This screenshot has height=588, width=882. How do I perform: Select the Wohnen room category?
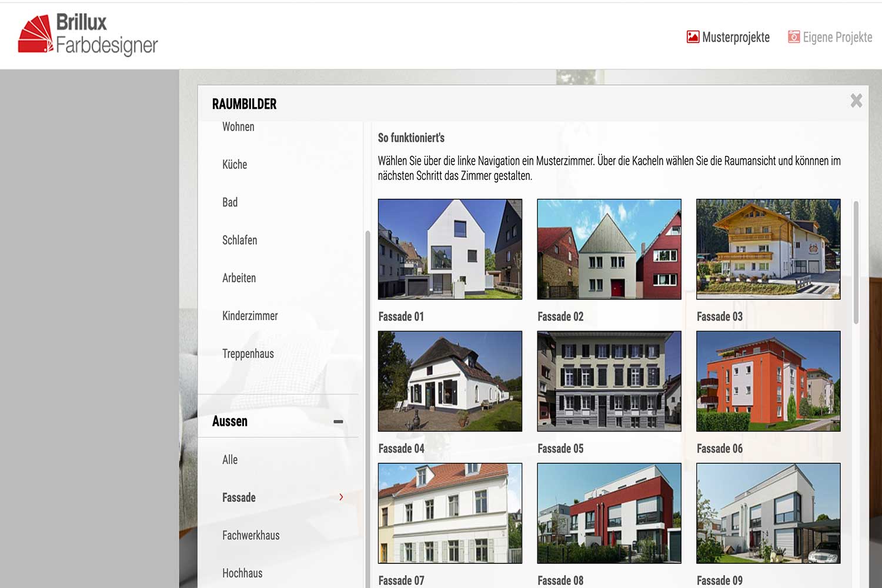tap(238, 126)
